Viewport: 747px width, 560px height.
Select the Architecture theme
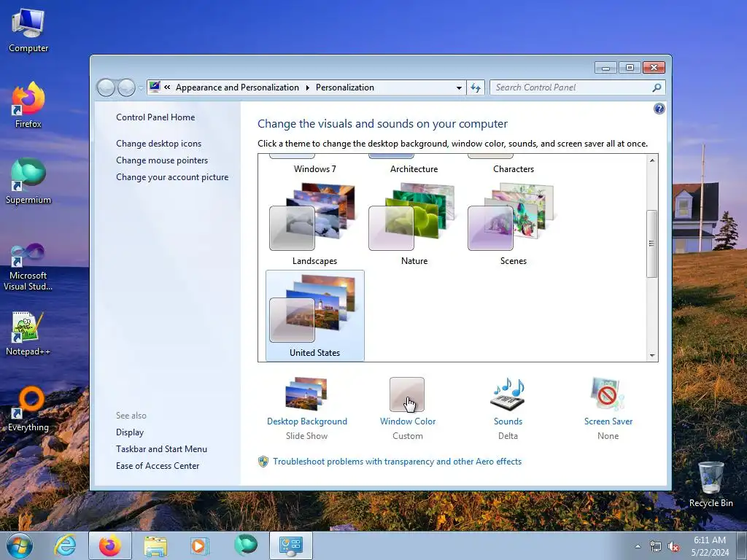point(414,165)
